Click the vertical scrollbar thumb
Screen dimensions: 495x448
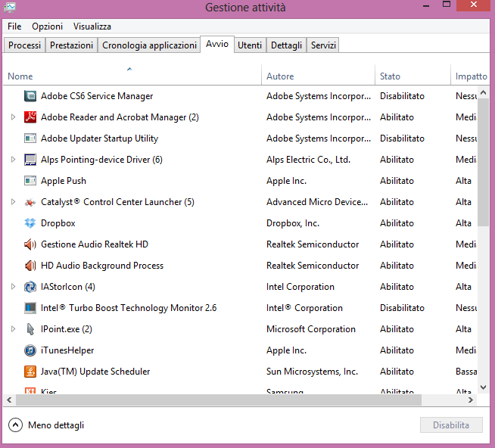(x=483, y=162)
